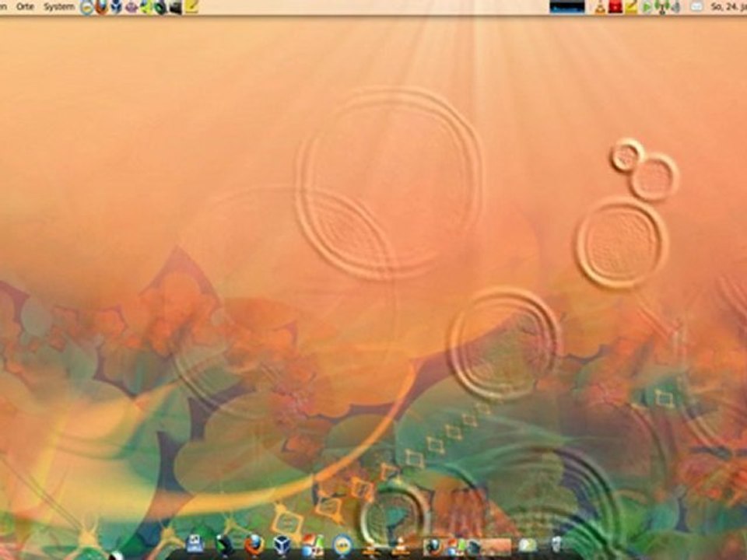Open the yellow sticky-note launcher in top panel

coord(191,7)
